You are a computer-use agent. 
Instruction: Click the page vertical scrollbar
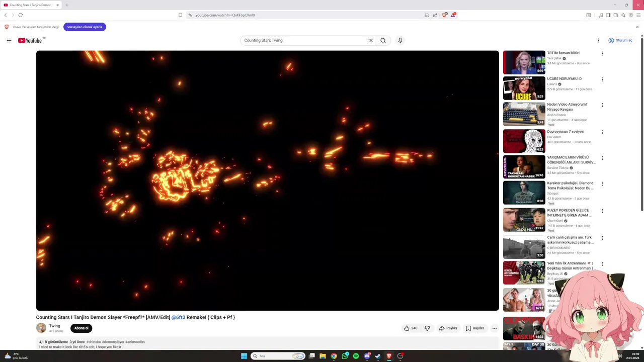[x=641, y=123]
